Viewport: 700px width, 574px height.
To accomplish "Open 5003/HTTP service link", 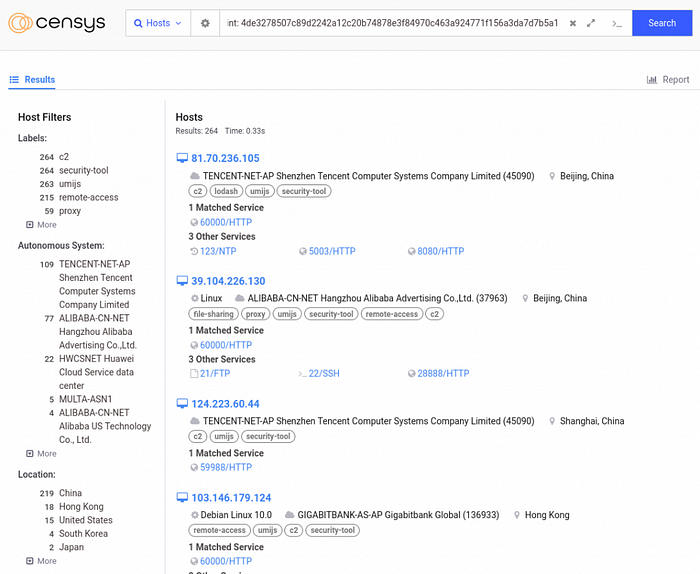I will pyautogui.click(x=332, y=251).
